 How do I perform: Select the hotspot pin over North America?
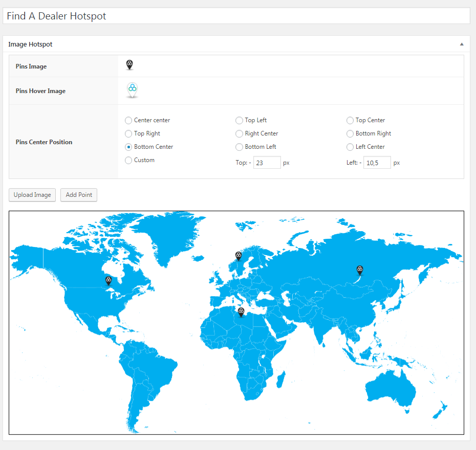109,281
